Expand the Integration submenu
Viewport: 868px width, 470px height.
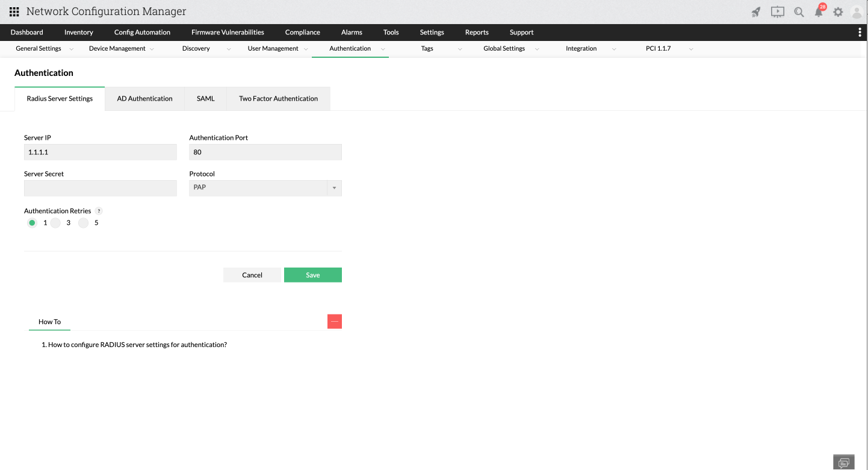tap(614, 49)
